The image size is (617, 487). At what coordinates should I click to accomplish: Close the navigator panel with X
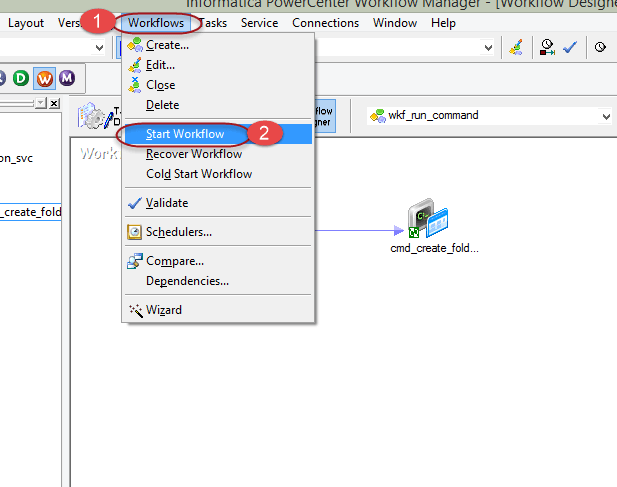pyautogui.click(x=54, y=103)
